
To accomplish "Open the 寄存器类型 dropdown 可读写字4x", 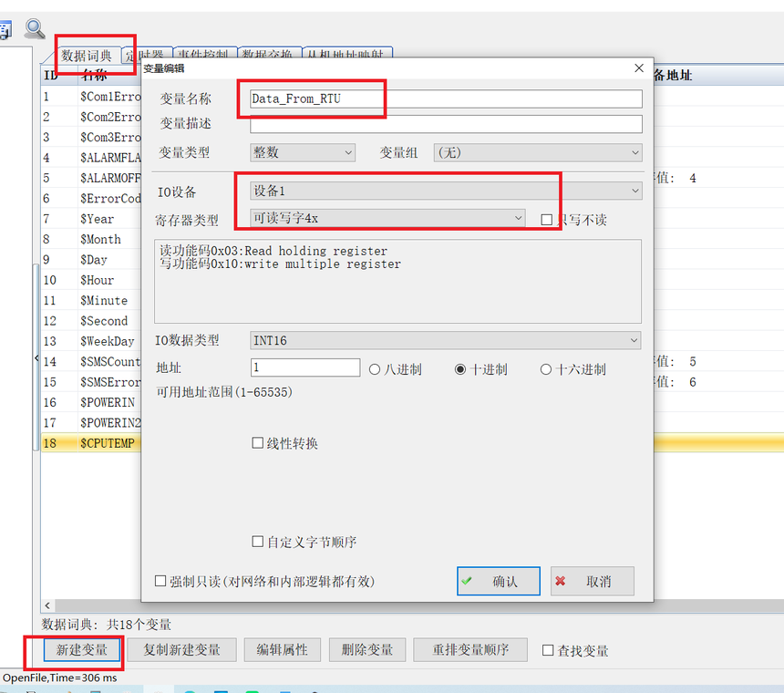I will (x=387, y=218).
